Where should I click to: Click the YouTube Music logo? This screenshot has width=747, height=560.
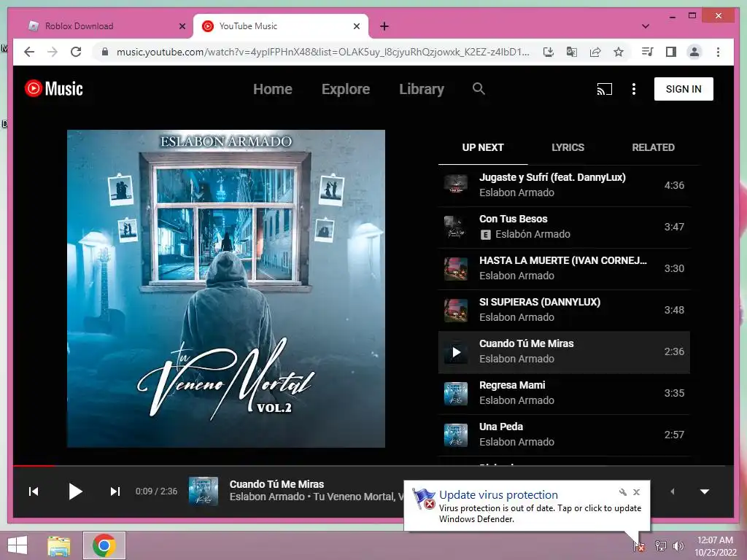tap(54, 88)
